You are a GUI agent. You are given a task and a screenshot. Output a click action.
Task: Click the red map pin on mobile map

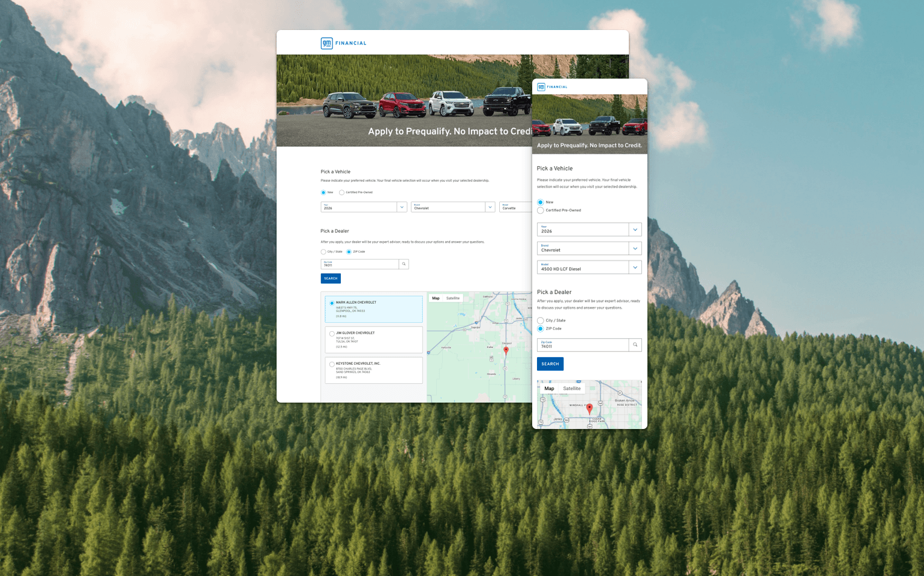(x=589, y=409)
